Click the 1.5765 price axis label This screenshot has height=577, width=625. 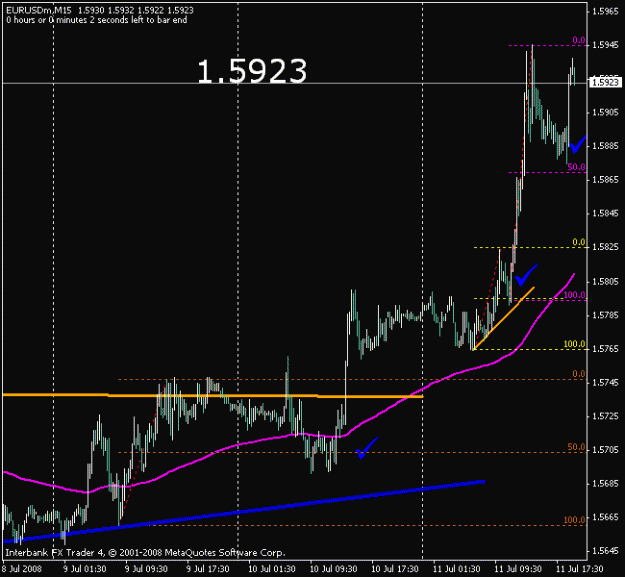[x=605, y=349]
